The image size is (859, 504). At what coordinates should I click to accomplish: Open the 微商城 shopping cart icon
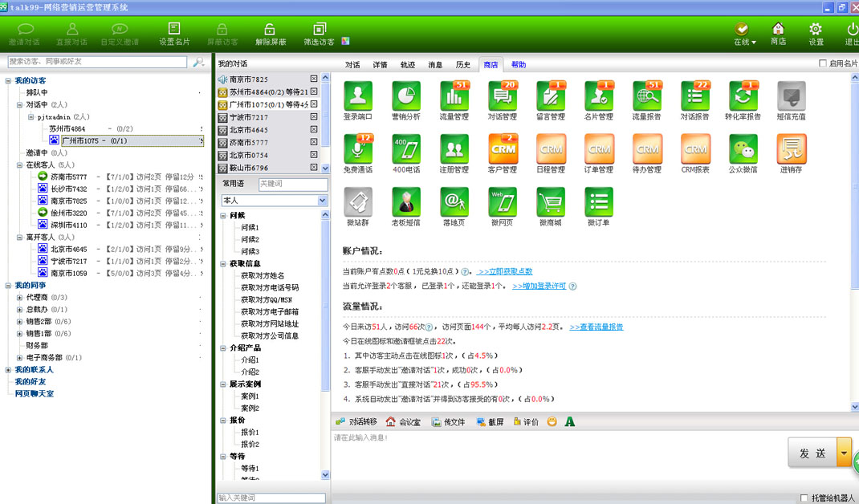point(550,202)
